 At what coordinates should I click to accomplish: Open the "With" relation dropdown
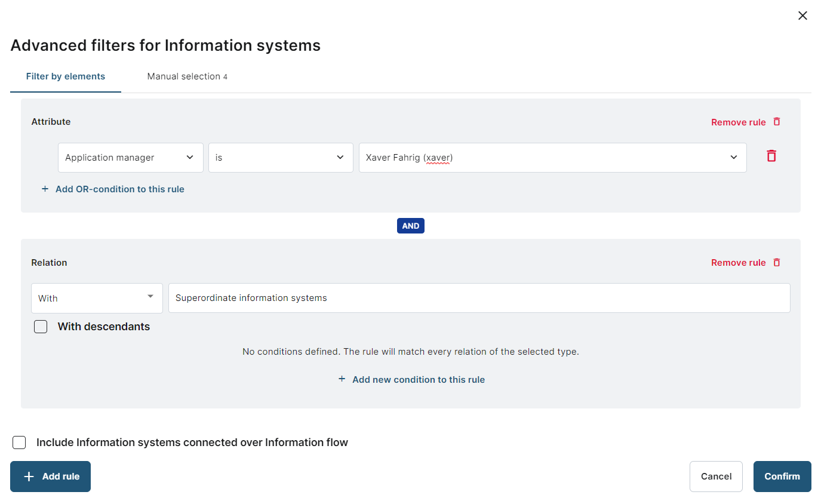[97, 298]
